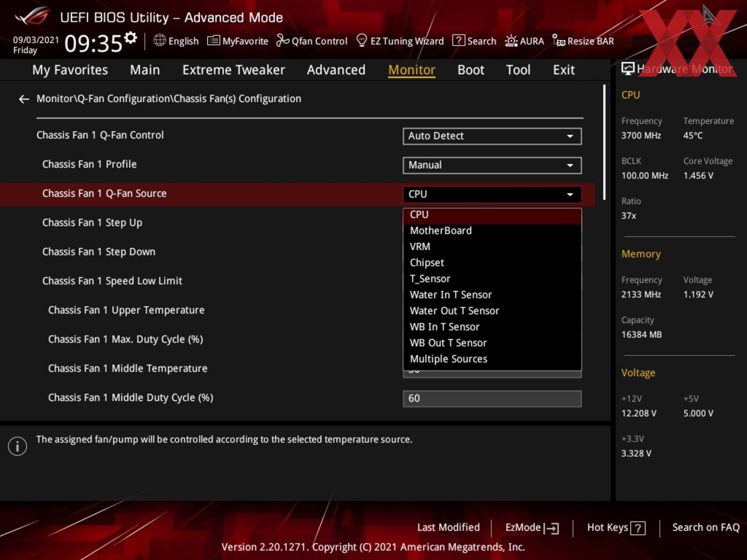
Task: Open Qfan Control fan icon
Action: point(282,41)
